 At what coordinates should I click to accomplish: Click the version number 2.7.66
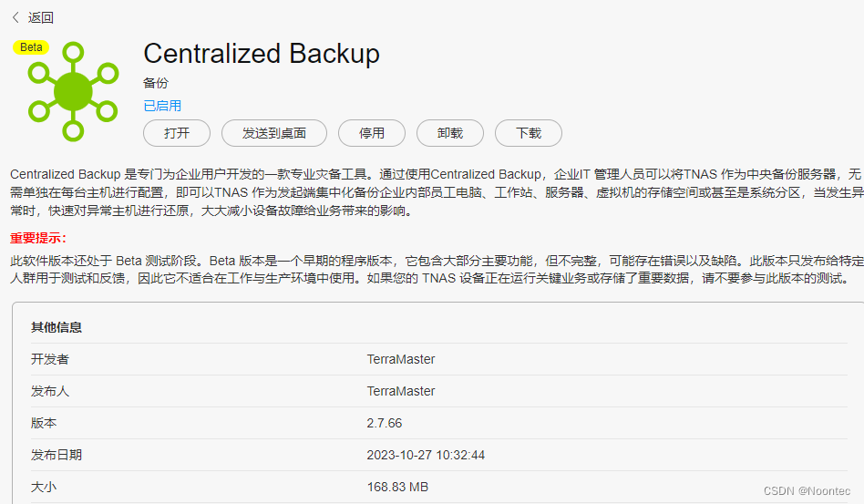(x=385, y=423)
